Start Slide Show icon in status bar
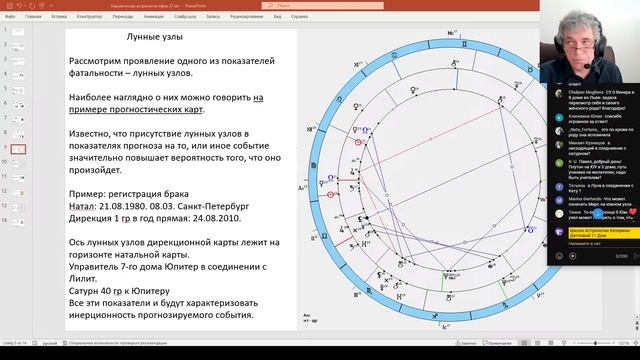 pyautogui.click(x=564, y=343)
